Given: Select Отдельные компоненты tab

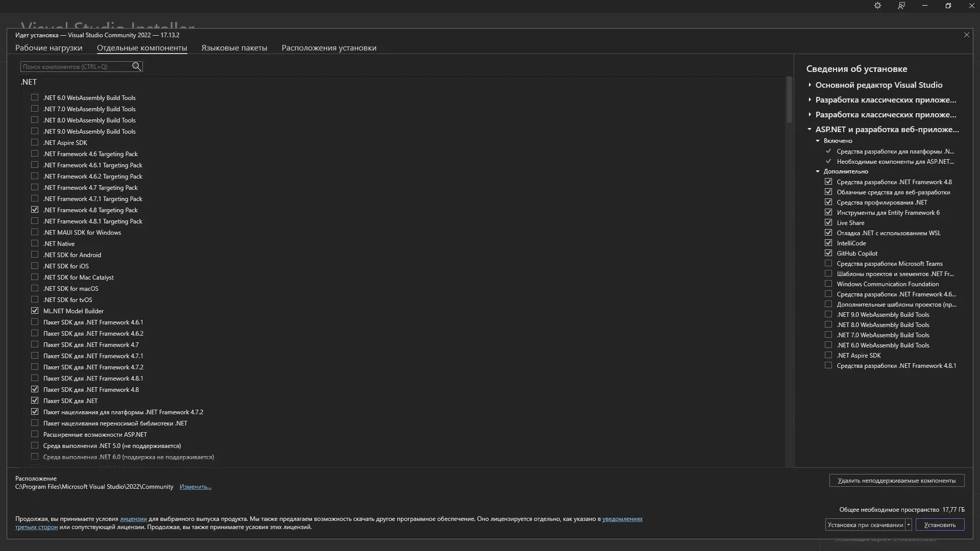Looking at the screenshot, I should (x=142, y=48).
